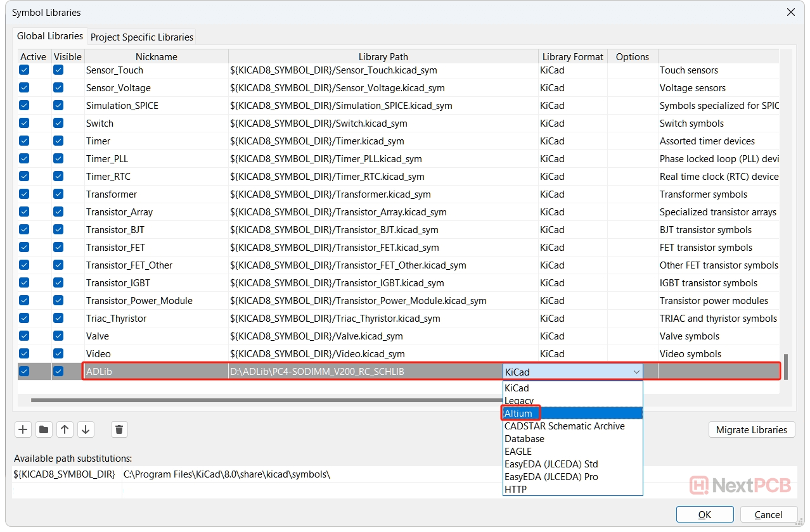
Task: Choose Altium from the format dropdown list
Action: (x=518, y=414)
